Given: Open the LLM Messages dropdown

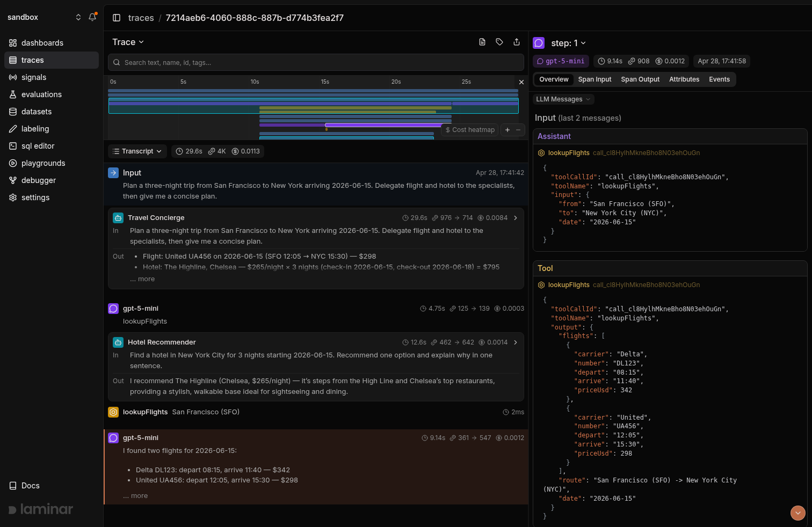Looking at the screenshot, I should click(563, 99).
